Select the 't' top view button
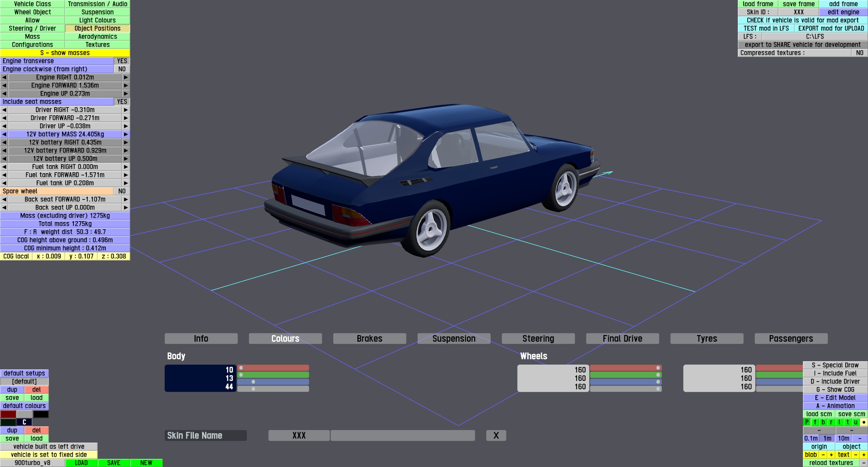The width and height of the screenshot is (868, 467). 848,422
